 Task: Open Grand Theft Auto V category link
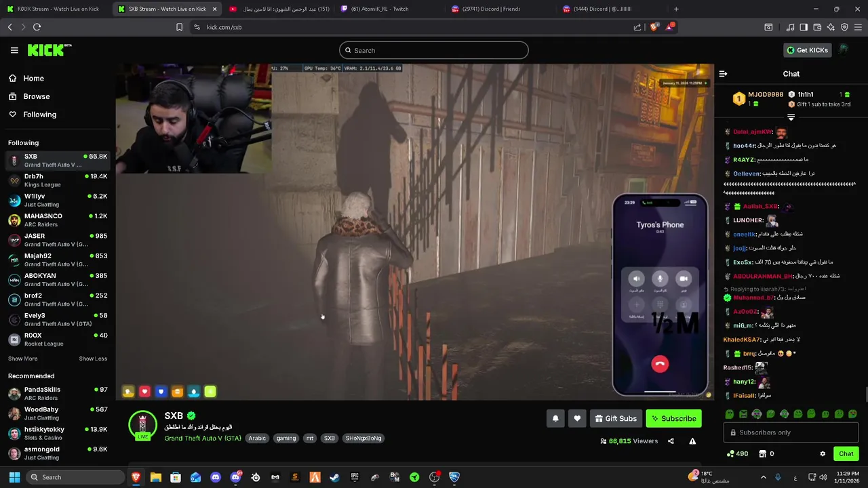tap(203, 439)
